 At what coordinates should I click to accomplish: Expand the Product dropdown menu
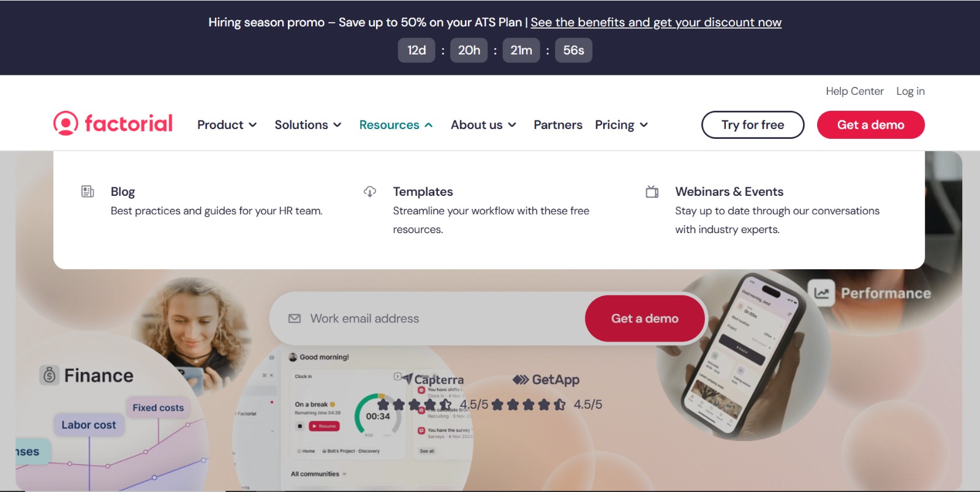click(x=227, y=125)
